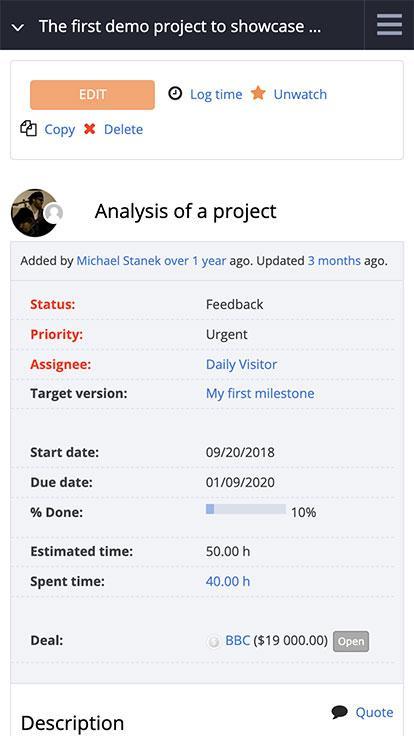The image size is (414, 736).
Task: Expand the project title chevron
Action: 18,27
